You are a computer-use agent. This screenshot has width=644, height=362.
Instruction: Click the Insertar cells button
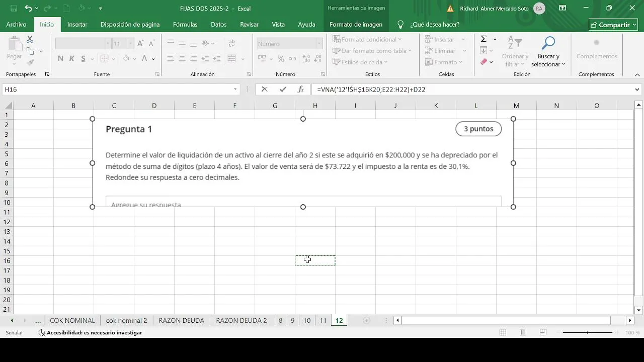[445, 39]
